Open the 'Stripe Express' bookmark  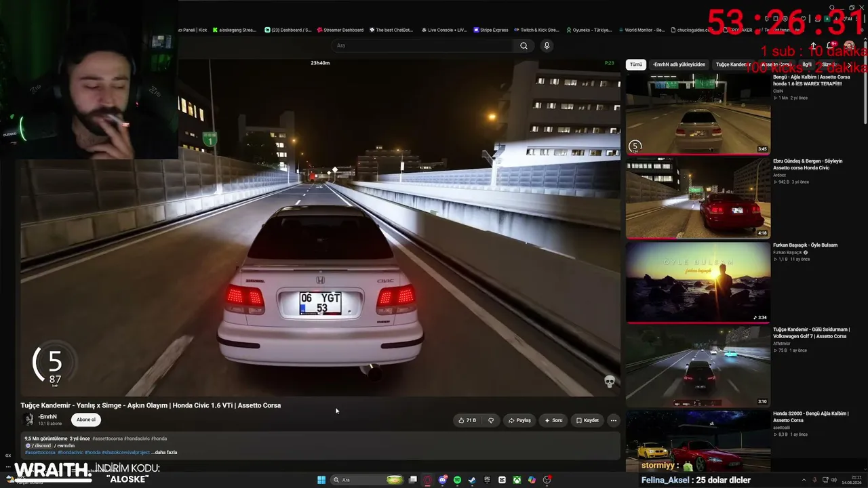[x=490, y=30]
